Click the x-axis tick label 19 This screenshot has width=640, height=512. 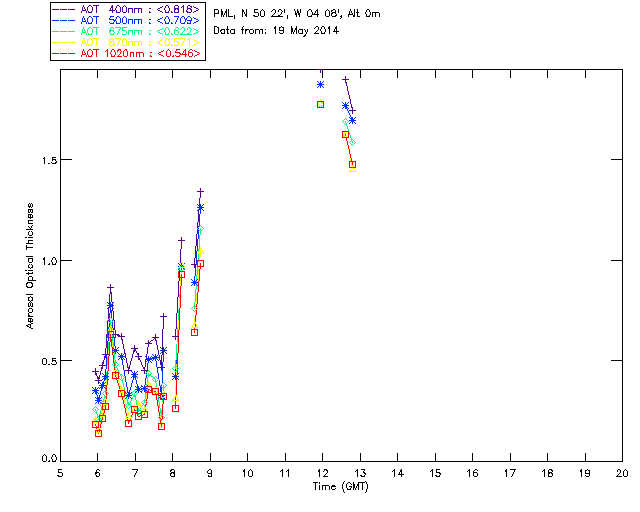[x=585, y=474]
